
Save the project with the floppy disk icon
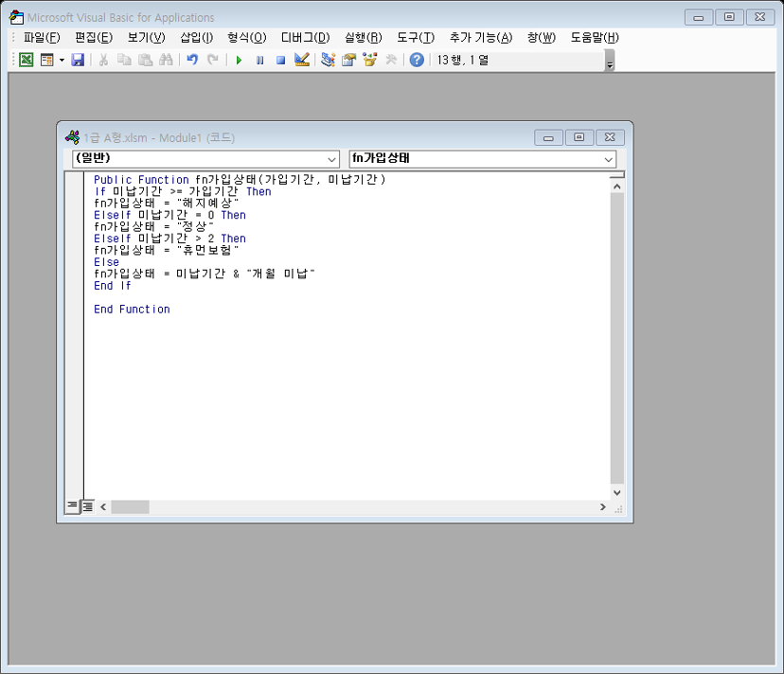pos(78,60)
